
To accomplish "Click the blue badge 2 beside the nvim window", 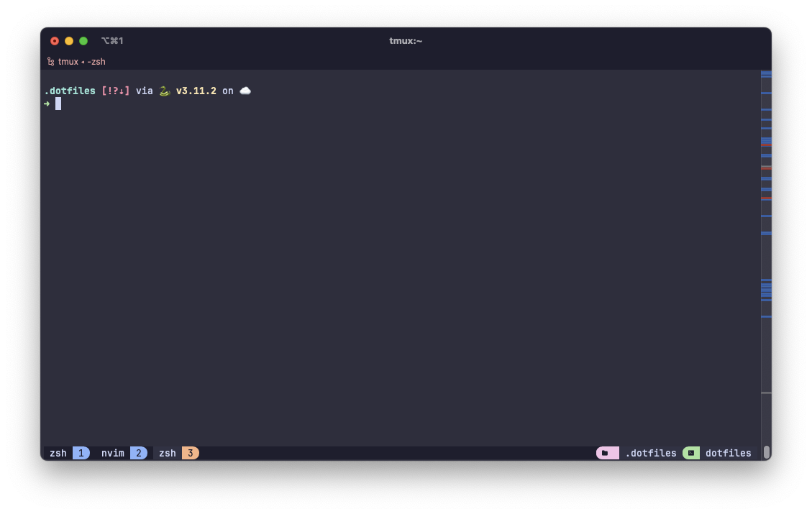I will click(x=138, y=453).
